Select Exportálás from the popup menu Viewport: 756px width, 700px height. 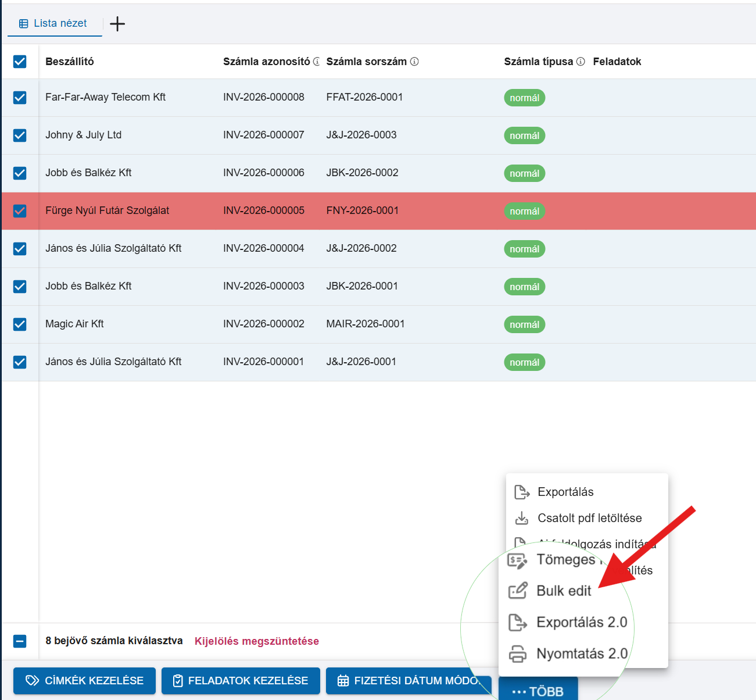click(565, 492)
